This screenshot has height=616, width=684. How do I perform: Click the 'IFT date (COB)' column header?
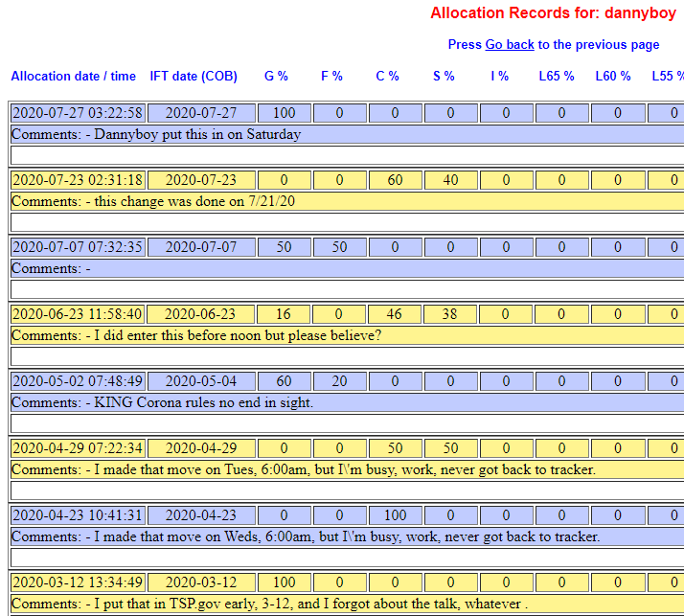coord(194,76)
